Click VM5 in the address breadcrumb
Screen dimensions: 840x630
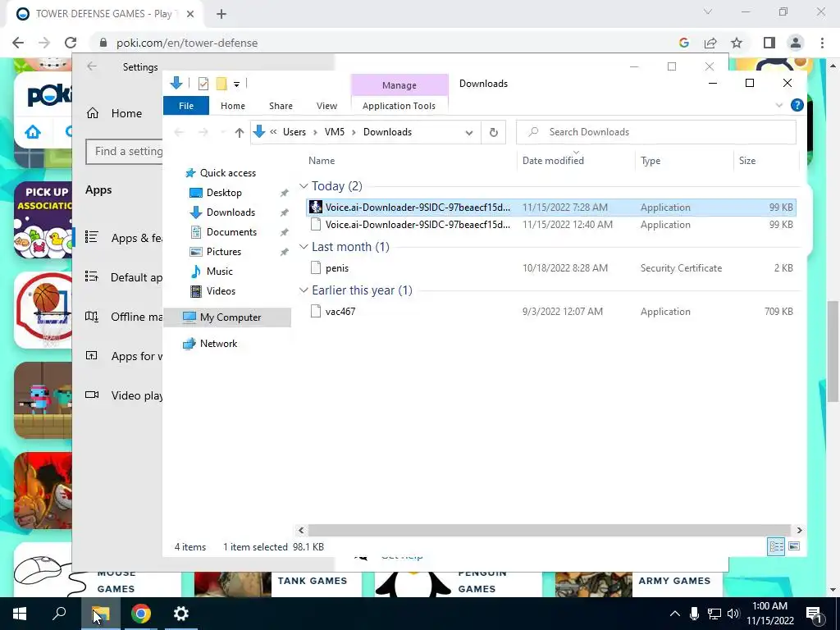pos(335,132)
